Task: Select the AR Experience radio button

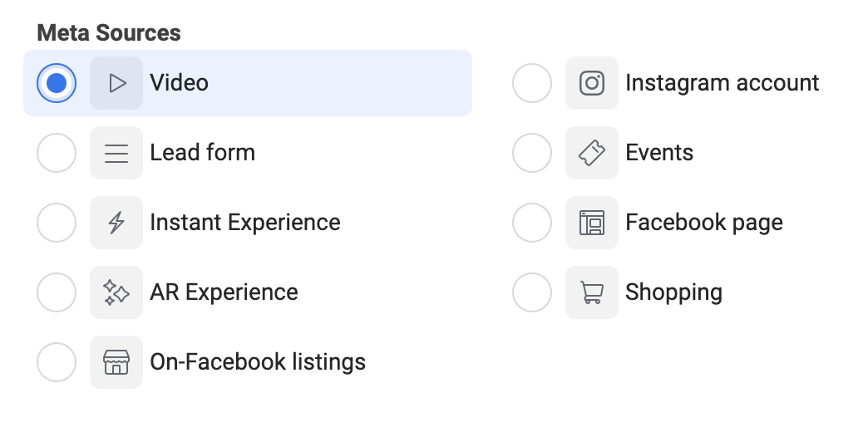Action: (x=57, y=292)
